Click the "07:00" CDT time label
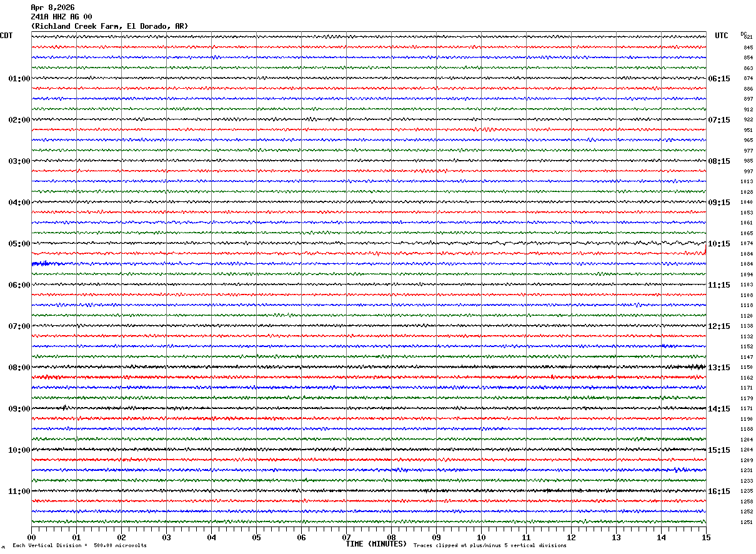 point(19,326)
